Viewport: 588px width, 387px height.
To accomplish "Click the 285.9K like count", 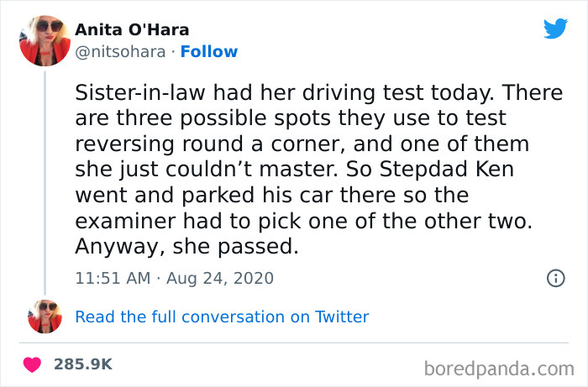I will [83, 364].
